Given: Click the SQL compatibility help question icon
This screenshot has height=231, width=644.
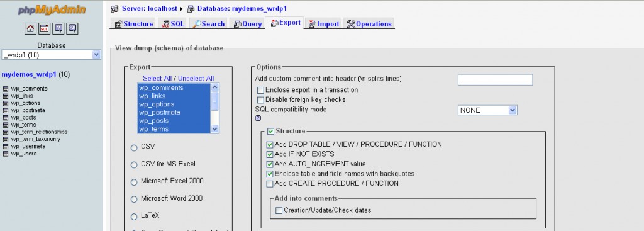Looking at the screenshot, I should pos(258,118).
